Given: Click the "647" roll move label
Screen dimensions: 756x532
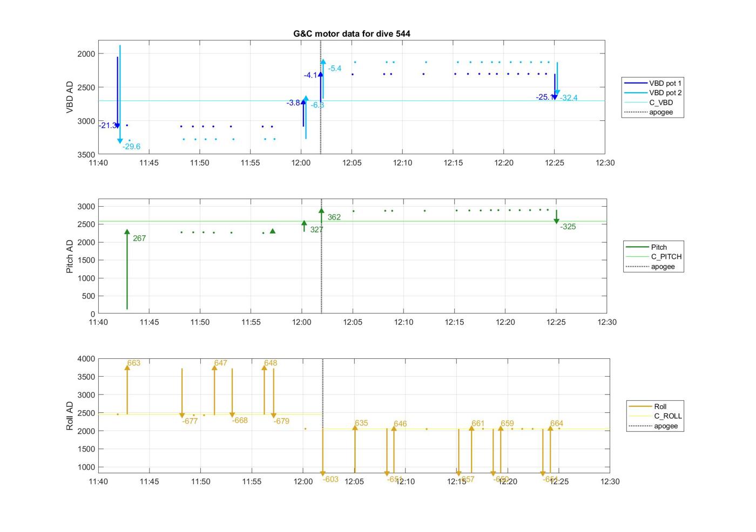Looking at the screenshot, I should point(221,363).
